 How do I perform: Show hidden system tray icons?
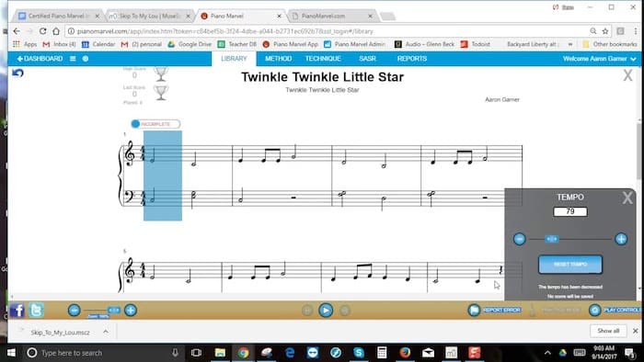547,353
